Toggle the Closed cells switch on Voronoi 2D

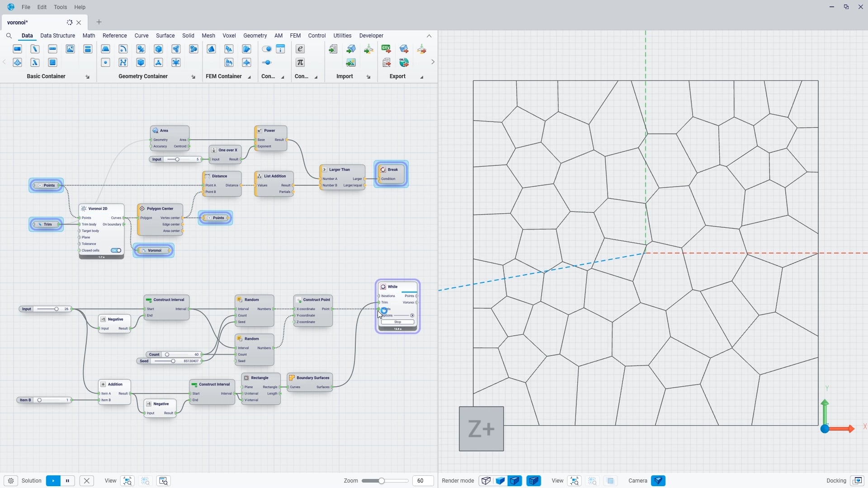116,250
